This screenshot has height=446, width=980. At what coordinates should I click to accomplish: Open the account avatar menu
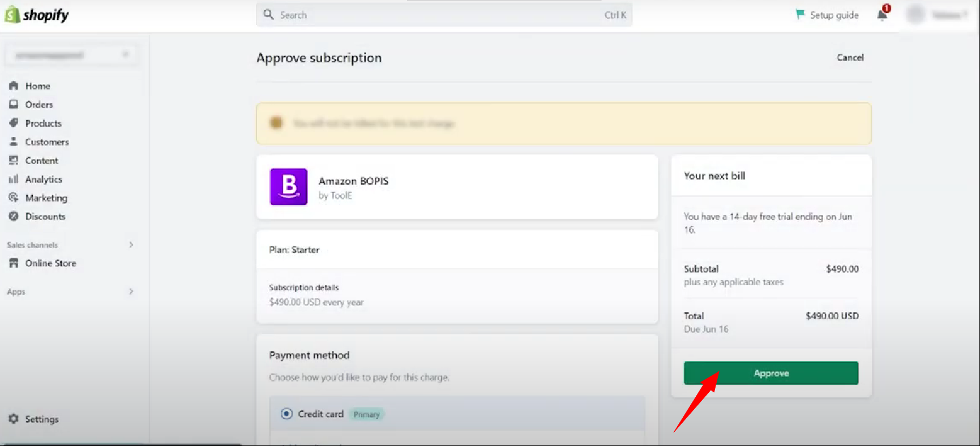click(x=915, y=15)
